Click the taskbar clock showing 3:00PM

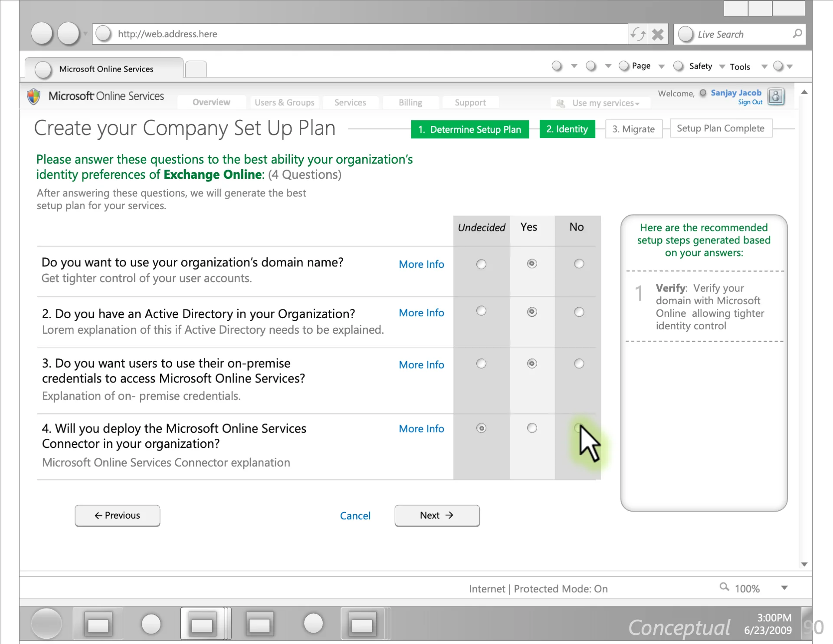coord(774,617)
